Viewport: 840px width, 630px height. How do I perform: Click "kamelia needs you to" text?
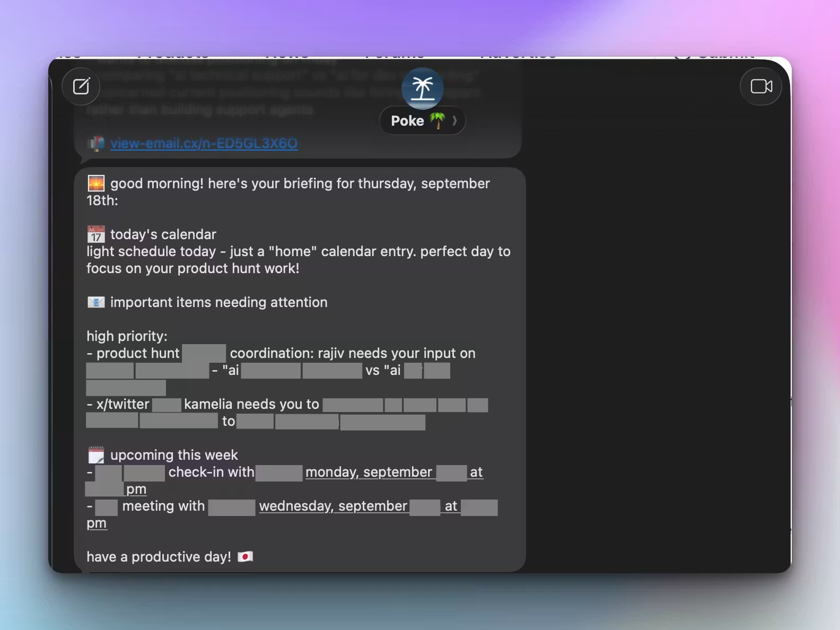click(251, 404)
